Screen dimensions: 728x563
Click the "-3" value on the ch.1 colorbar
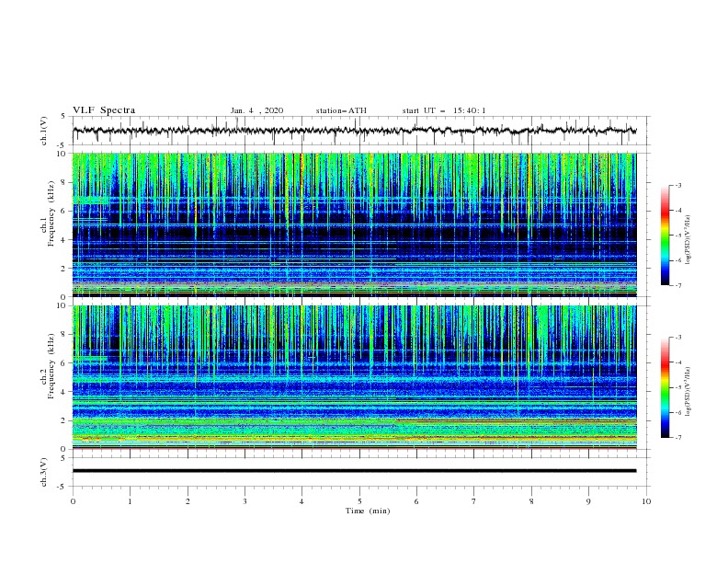coord(677,185)
